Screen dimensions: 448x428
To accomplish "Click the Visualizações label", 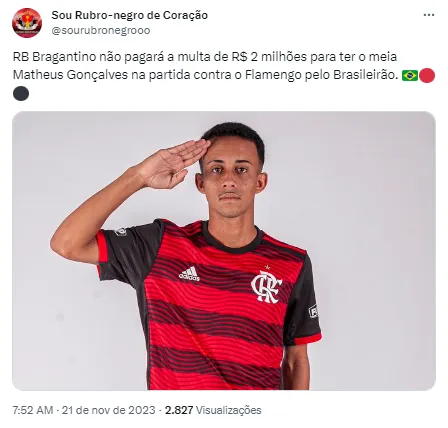I will pyautogui.click(x=228, y=410).
